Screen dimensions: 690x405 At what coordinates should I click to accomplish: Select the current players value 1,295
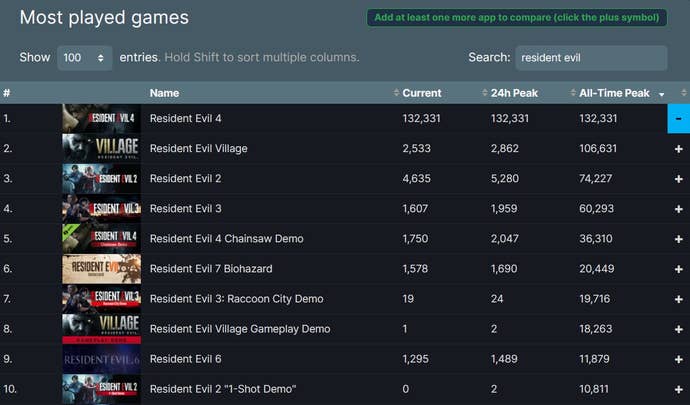click(415, 359)
